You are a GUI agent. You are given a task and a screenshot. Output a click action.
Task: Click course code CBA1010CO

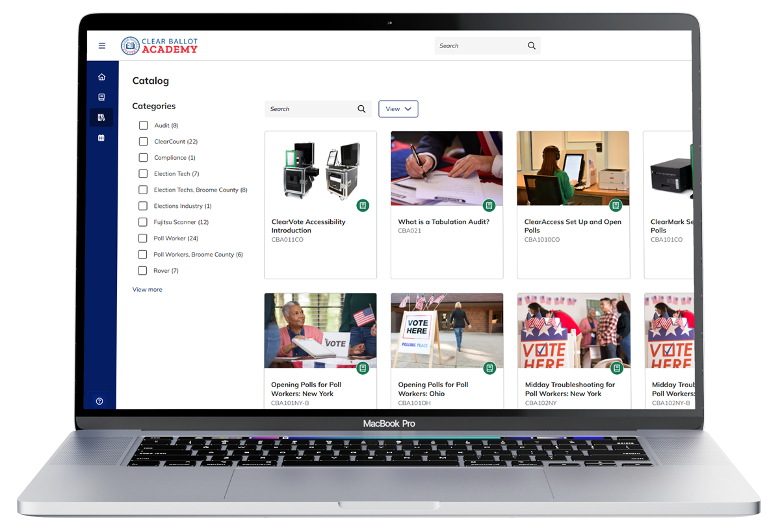[x=542, y=240]
